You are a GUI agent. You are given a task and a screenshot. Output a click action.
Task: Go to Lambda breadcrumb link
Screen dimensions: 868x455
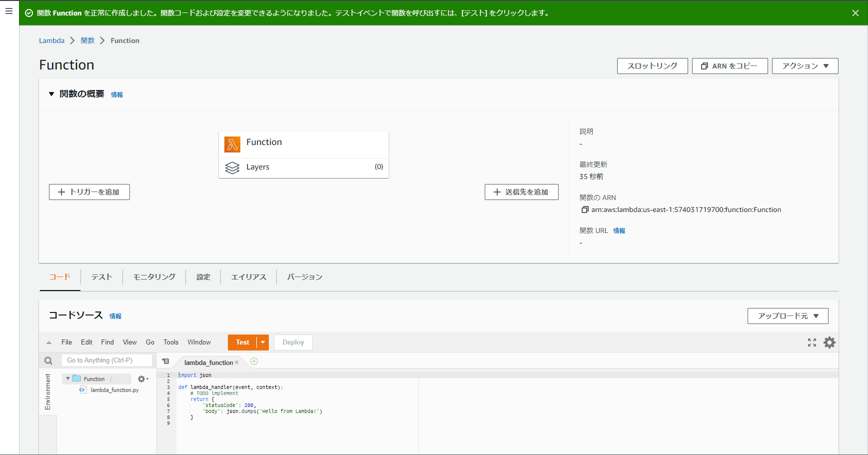[51, 40]
